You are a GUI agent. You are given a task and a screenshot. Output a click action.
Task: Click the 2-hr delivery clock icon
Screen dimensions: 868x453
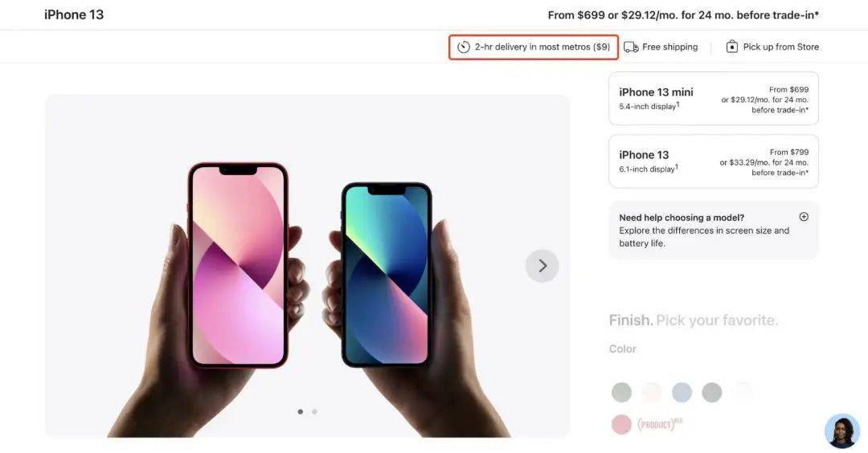pyautogui.click(x=464, y=47)
